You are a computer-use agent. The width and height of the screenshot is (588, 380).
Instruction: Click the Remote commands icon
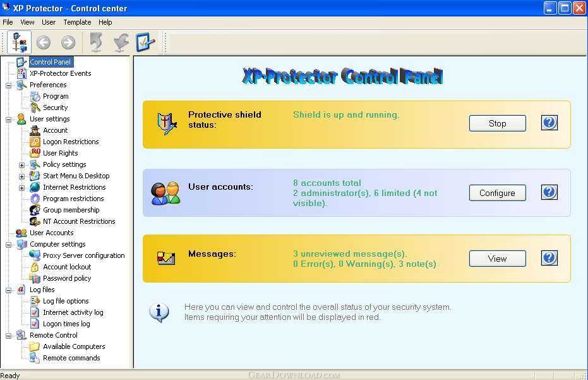click(x=35, y=358)
